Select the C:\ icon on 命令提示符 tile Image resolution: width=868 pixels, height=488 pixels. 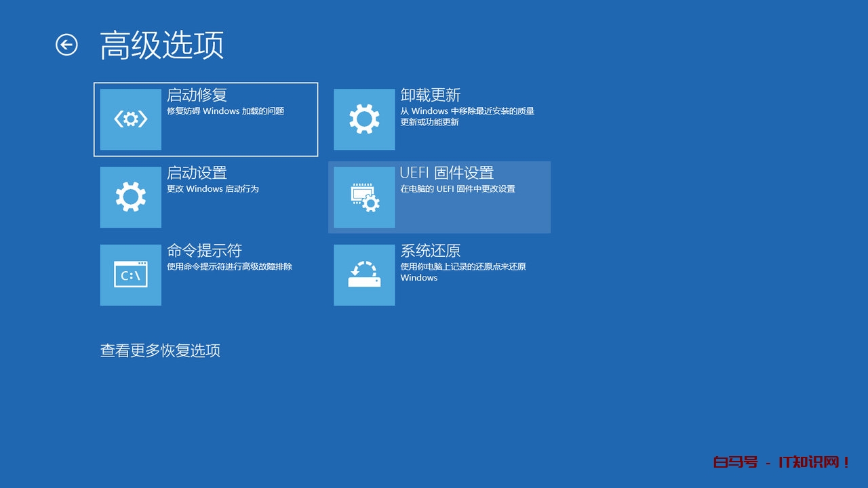[130, 274]
